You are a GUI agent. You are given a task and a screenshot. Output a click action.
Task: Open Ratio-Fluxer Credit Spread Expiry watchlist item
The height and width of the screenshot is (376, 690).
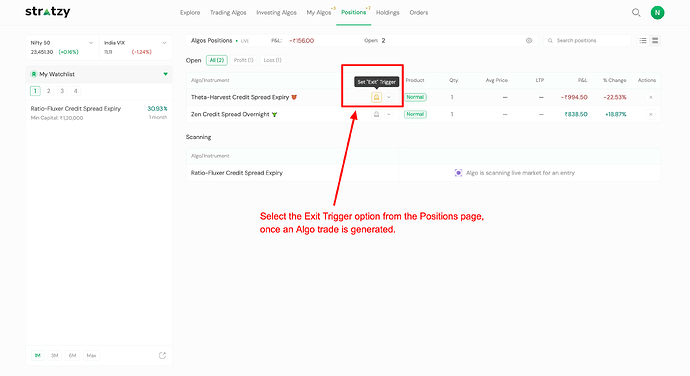pos(99,113)
